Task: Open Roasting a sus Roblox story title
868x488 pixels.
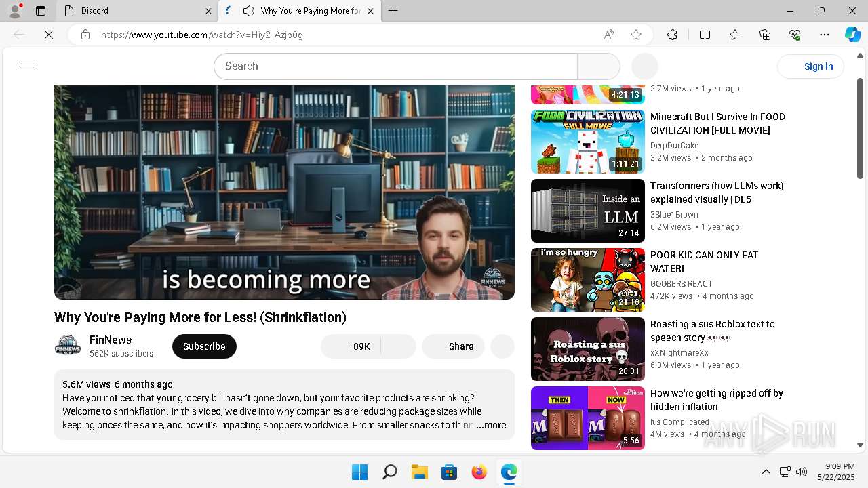Action: [x=713, y=331]
